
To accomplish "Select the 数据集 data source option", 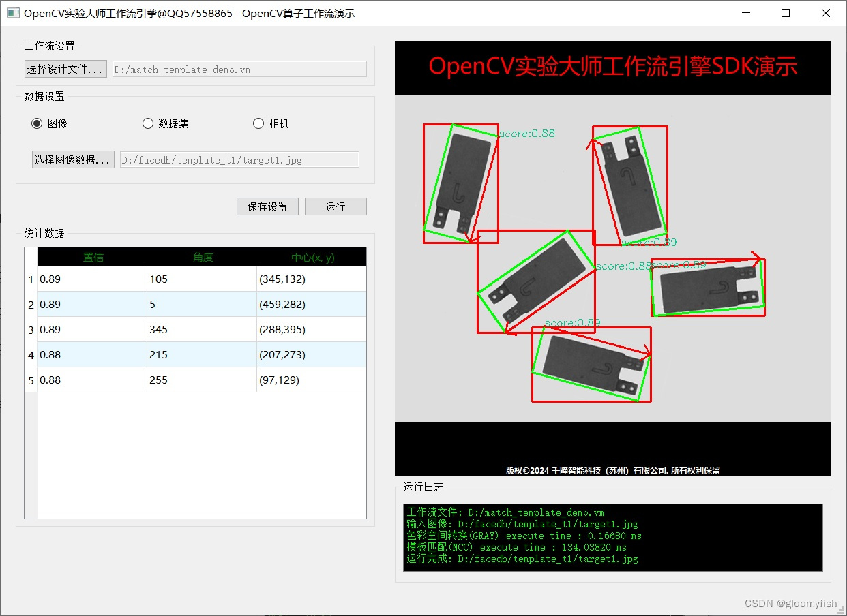I will click(x=148, y=123).
